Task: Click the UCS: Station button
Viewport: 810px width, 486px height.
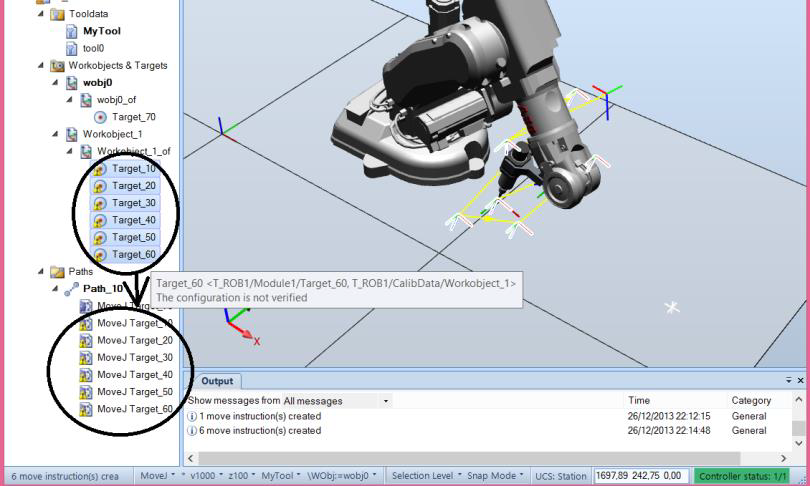Action: tap(560, 476)
